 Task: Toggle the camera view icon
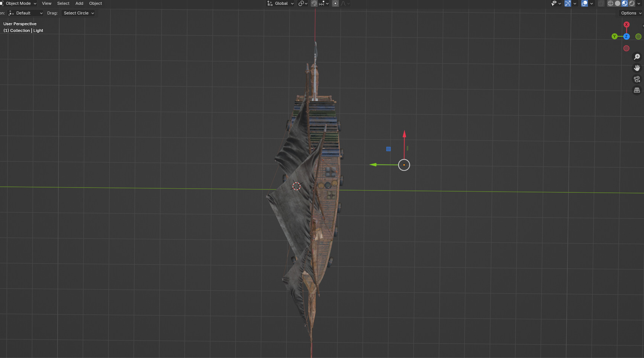pyautogui.click(x=637, y=79)
